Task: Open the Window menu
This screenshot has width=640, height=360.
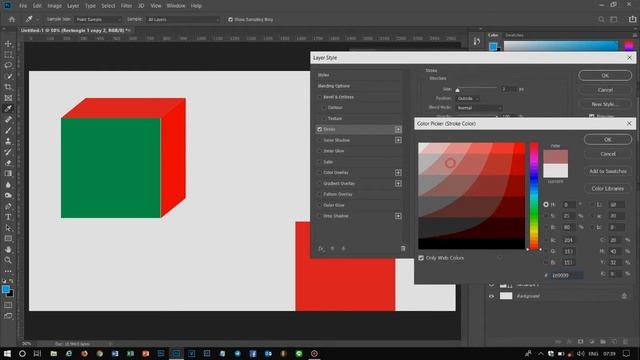Action: pyautogui.click(x=176, y=6)
